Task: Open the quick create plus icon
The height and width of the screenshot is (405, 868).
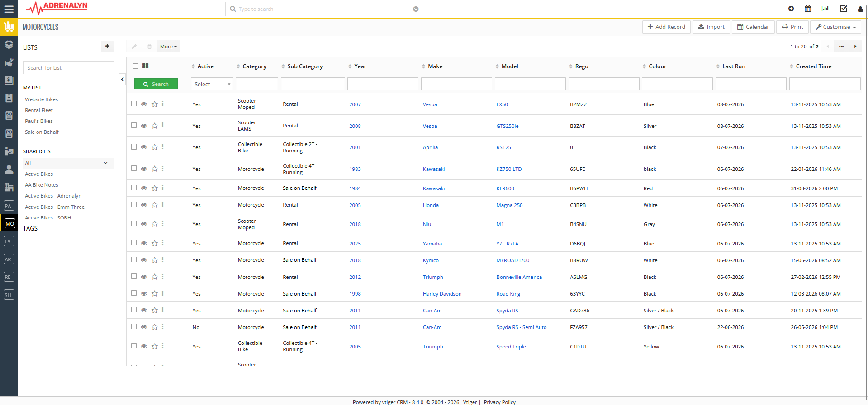Action: [x=791, y=9]
